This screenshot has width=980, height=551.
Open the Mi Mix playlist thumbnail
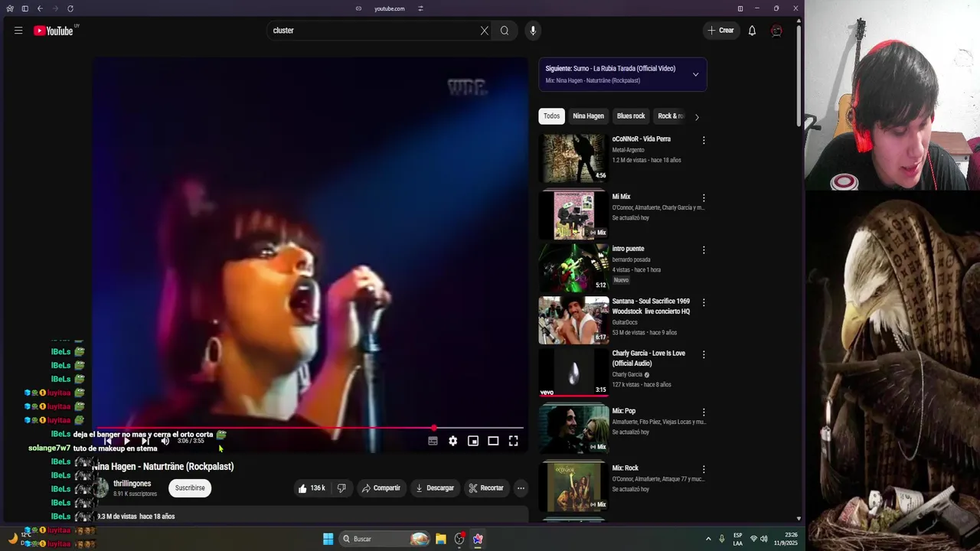tap(573, 215)
